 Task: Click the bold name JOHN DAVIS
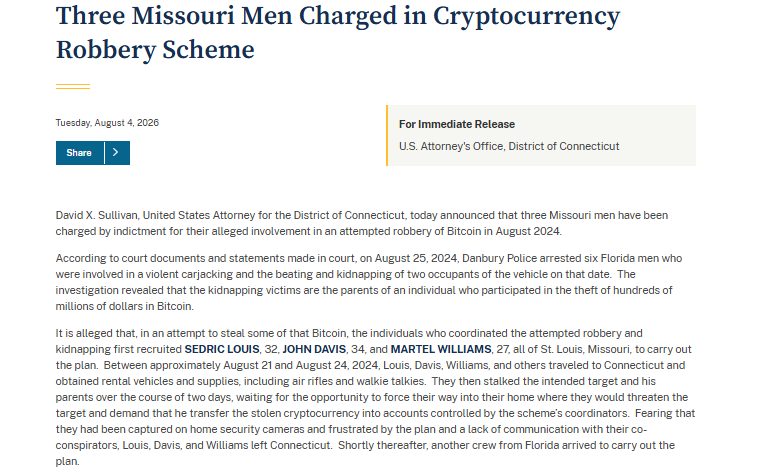point(314,349)
